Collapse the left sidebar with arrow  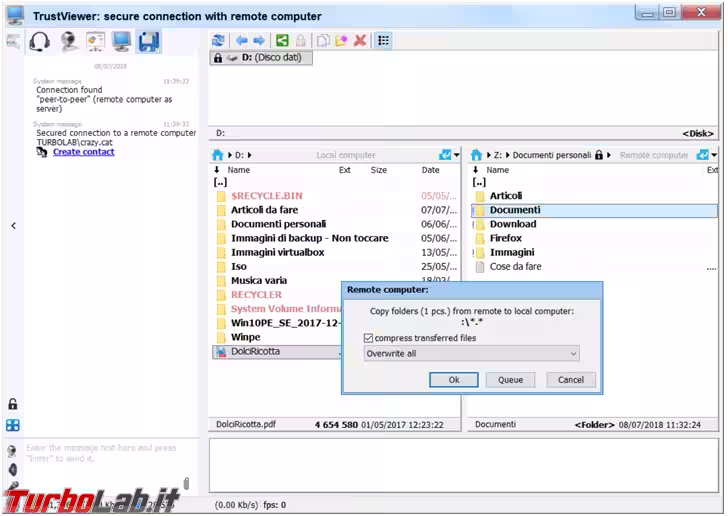13,226
